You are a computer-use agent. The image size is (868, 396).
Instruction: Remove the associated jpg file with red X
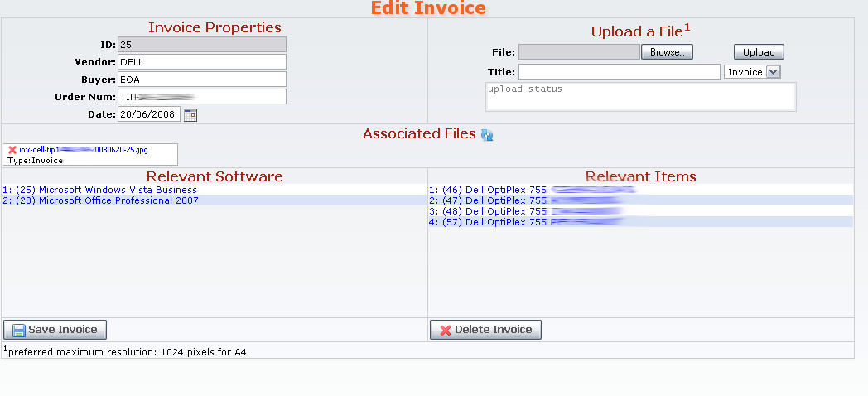[x=12, y=150]
